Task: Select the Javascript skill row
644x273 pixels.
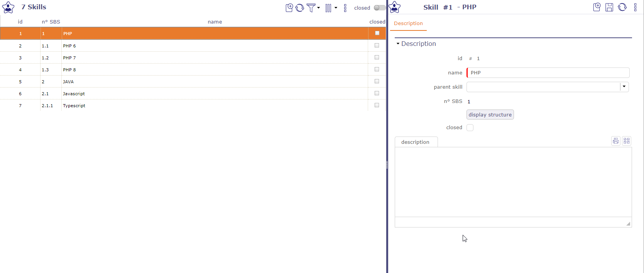Action: (193, 93)
